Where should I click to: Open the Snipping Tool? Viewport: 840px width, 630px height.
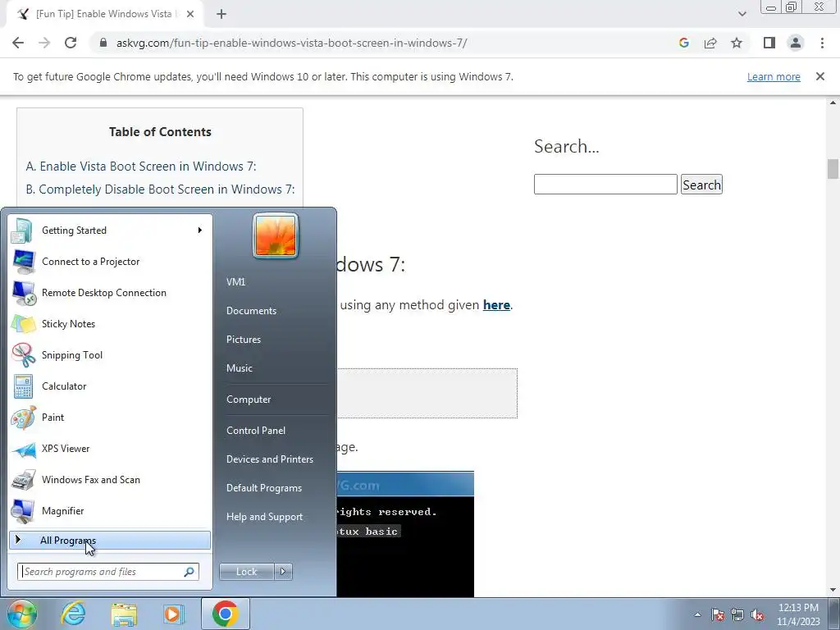pos(110,354)
